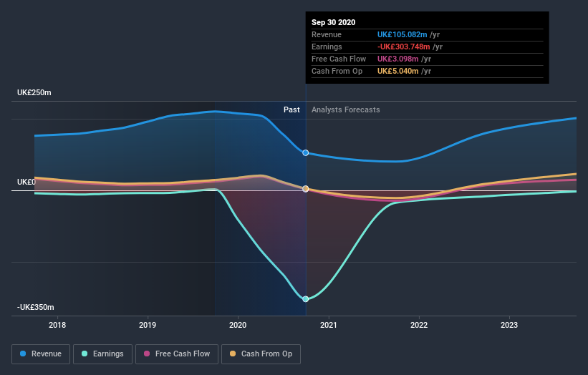Click the pink Free Cash Flow legend dot
Screen dimensions: 588x375
point(147,354)
